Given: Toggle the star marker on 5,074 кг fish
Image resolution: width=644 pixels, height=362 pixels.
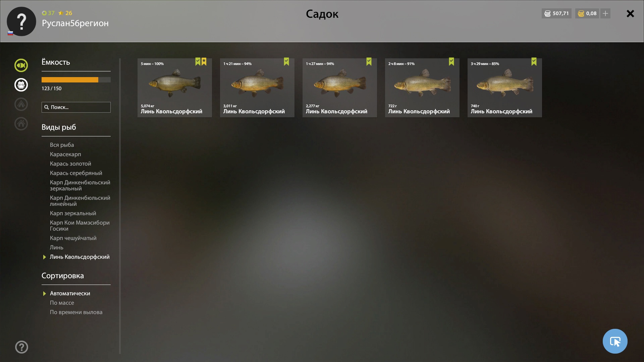Looking at the screenshot, I should point(204,62).
